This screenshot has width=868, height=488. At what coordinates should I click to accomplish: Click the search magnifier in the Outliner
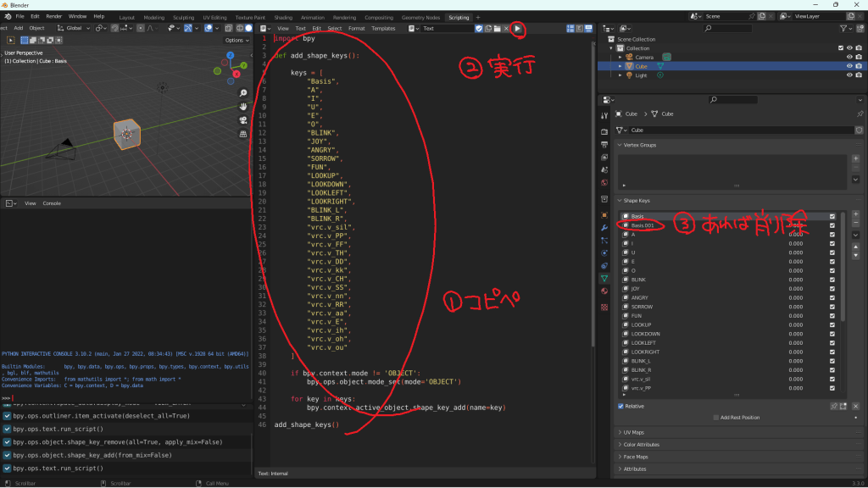[707, 28]
